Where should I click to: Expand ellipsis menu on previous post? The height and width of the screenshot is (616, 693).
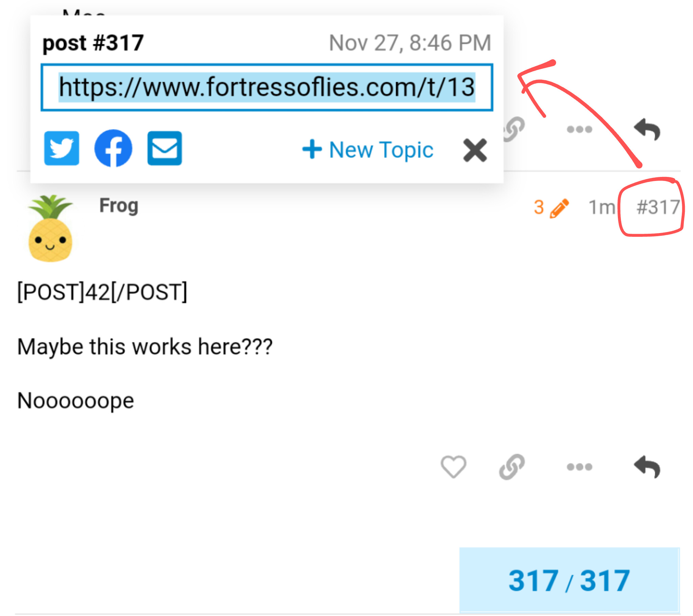point(579,129)
